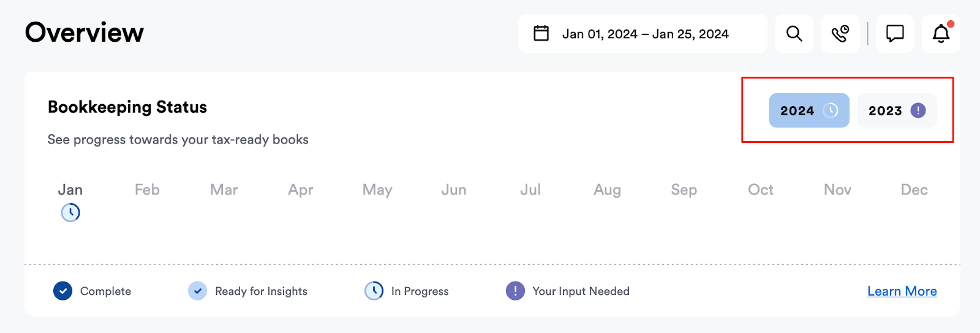The width and height of the screenshot is (980, 333).
Task: Follow the Learn More link
Action: pos(902,291)
